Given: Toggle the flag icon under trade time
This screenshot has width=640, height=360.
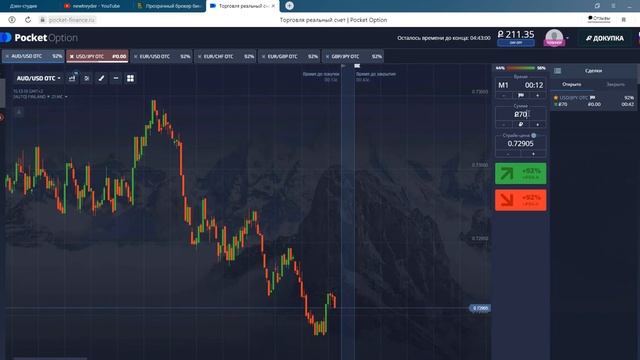Looking at the screenshot, I should tap(521, 96).
